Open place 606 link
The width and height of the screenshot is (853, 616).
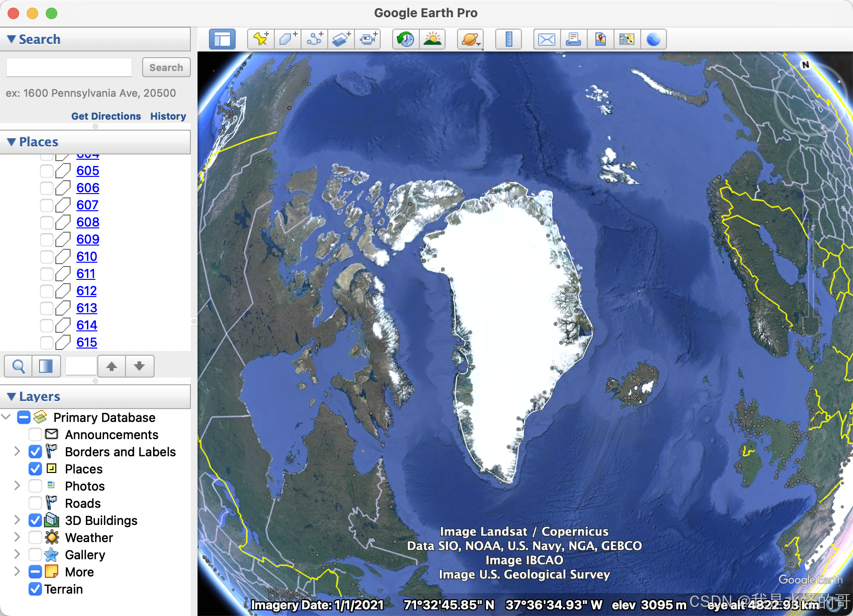(88, 188)
